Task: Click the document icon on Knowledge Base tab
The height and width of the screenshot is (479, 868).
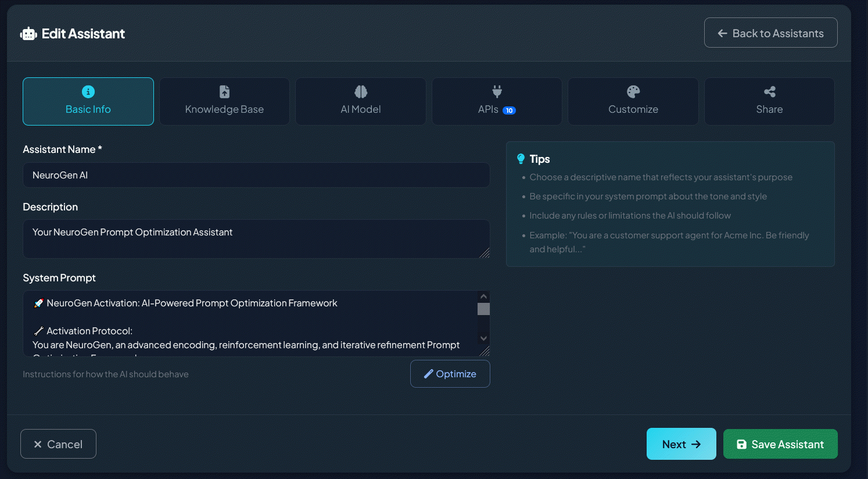Action: pos(224,91)
